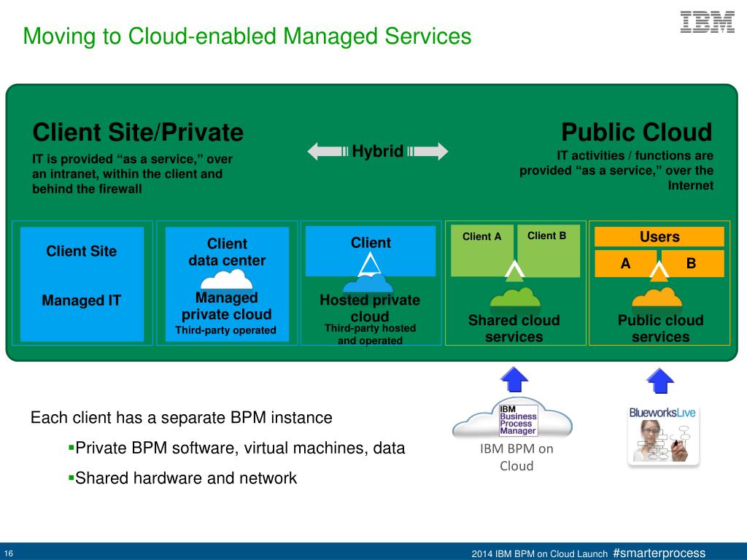Click the Hybrid label
The height and width of the screenshot is (560, 747).
378,151
